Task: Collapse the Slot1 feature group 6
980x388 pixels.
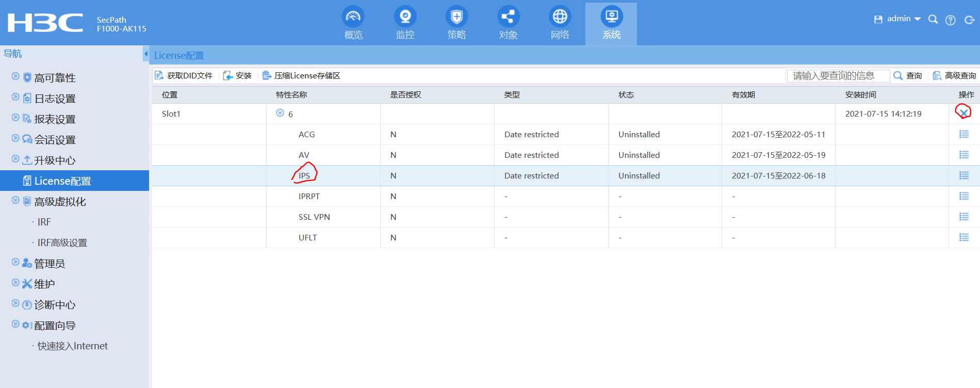Action: 280,113
